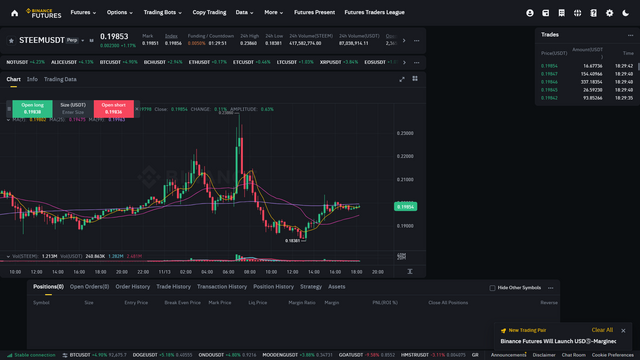Click the megaphone New Trading Pair icon
Screen dimensions: 640x360
click(503, 330)
